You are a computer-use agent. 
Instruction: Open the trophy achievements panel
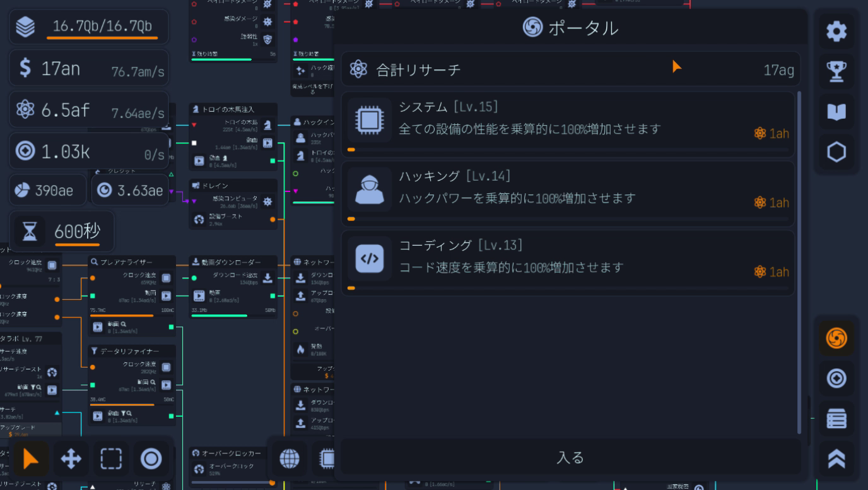(x=836, y=71)
